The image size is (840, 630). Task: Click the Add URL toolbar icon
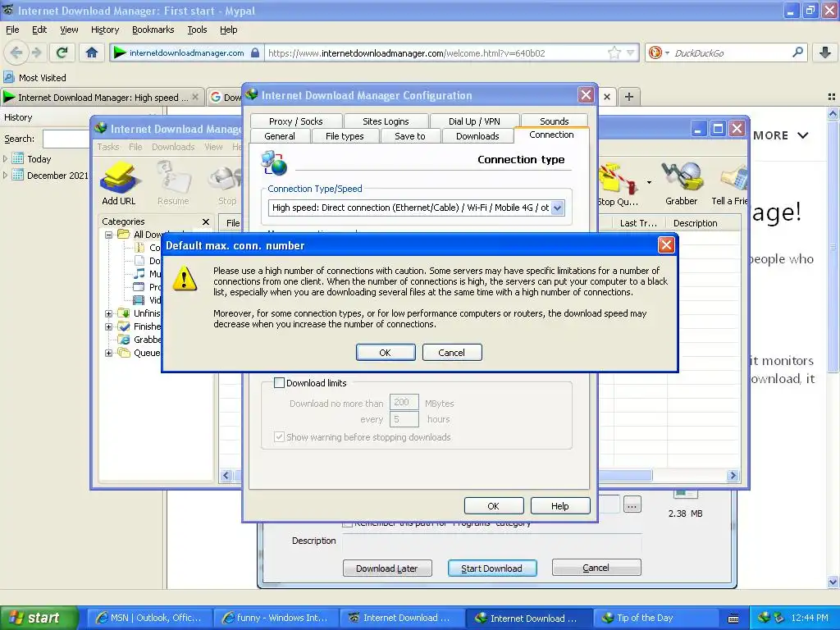coord(119,184)
